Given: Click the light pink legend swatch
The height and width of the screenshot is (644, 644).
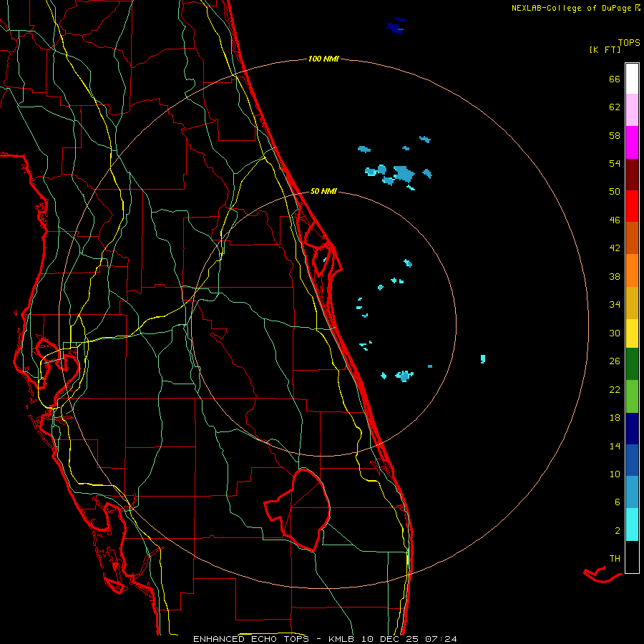Looking at the screenshot, I should [x=632, y=110].
